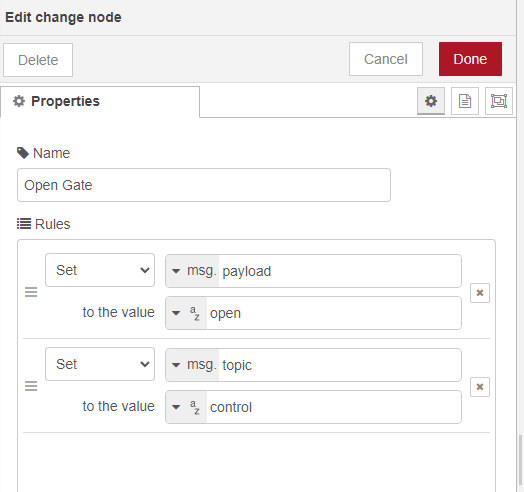Edit the 'open' value field
Screen dimensions: 524x492
[x=334, y=313]
